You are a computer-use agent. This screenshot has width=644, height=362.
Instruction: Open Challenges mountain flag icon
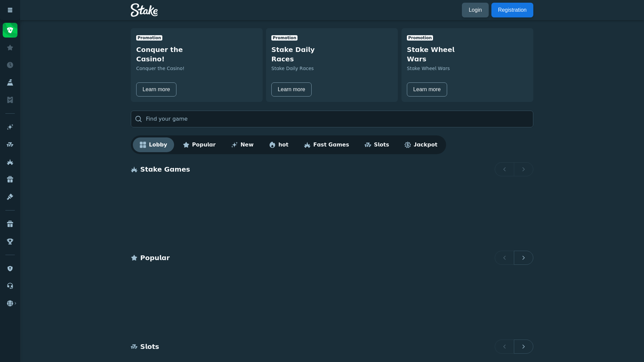point(10,82)
